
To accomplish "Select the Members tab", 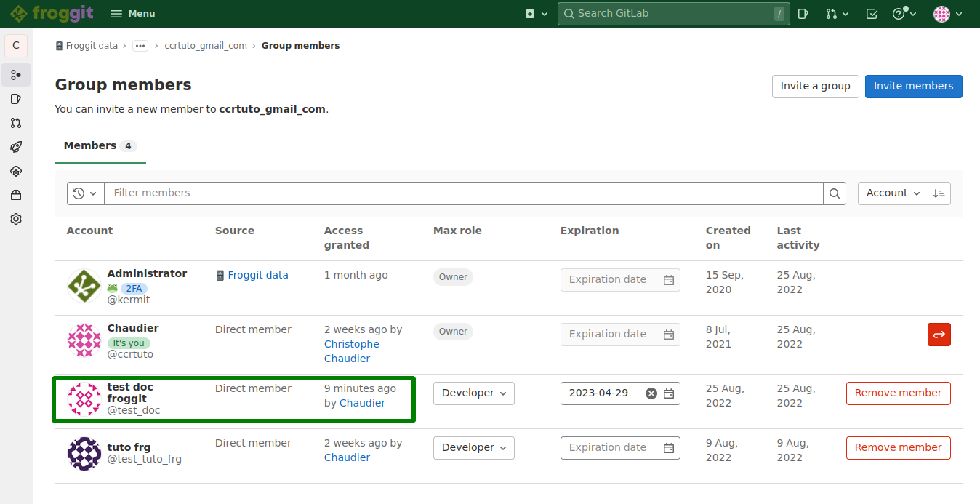I will [100, 146].
